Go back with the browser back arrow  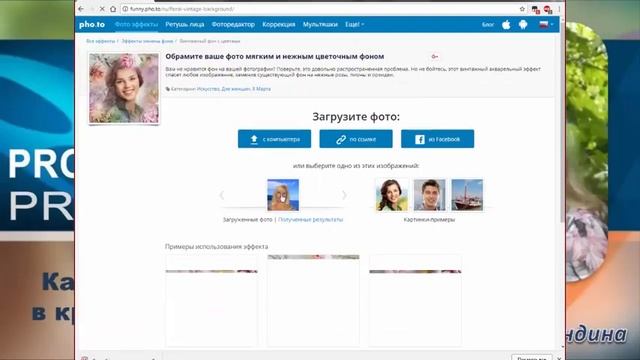click(x=81, y=9)
